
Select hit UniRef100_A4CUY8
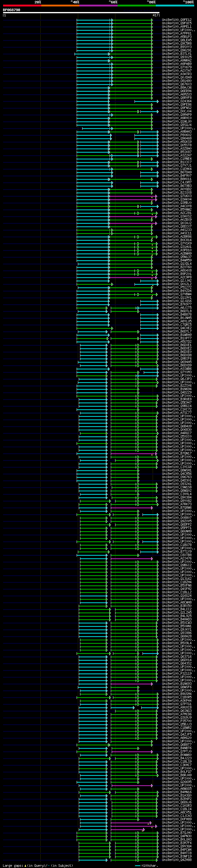pyautogui.click(x=177, y=206)
